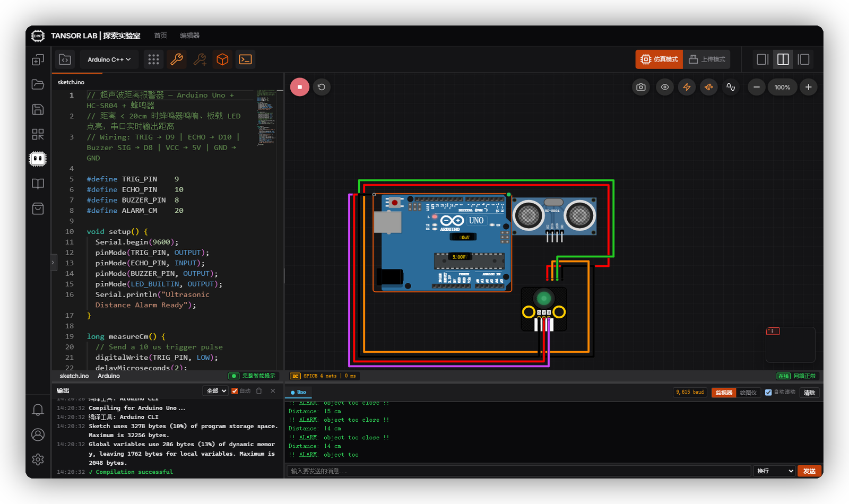The image size is (849, 504).
Task: Click the lightning bolt icon on canvas toolbar
Action: [687, 87]
